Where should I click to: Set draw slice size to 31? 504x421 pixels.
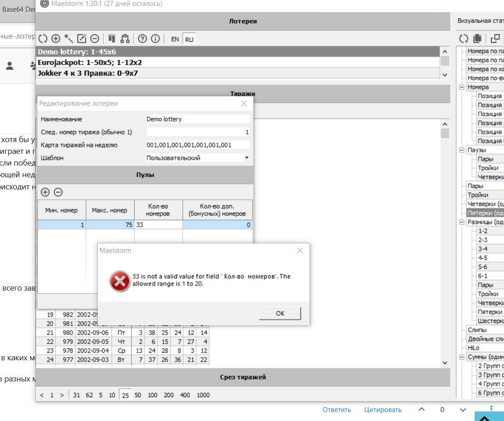[76, 395]
